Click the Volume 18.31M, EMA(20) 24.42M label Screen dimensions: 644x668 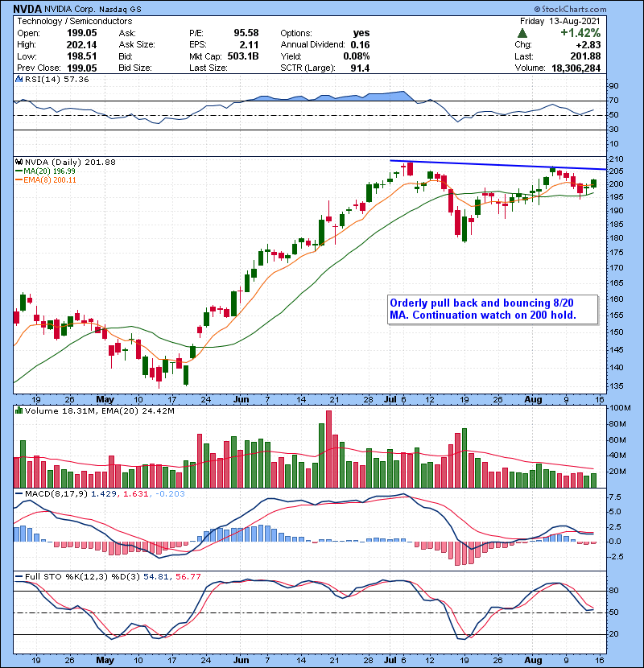(x=100, y=410)
